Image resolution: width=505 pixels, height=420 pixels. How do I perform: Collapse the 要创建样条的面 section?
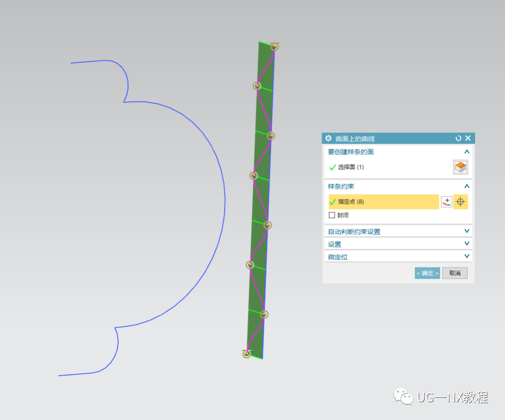[467, 152]
